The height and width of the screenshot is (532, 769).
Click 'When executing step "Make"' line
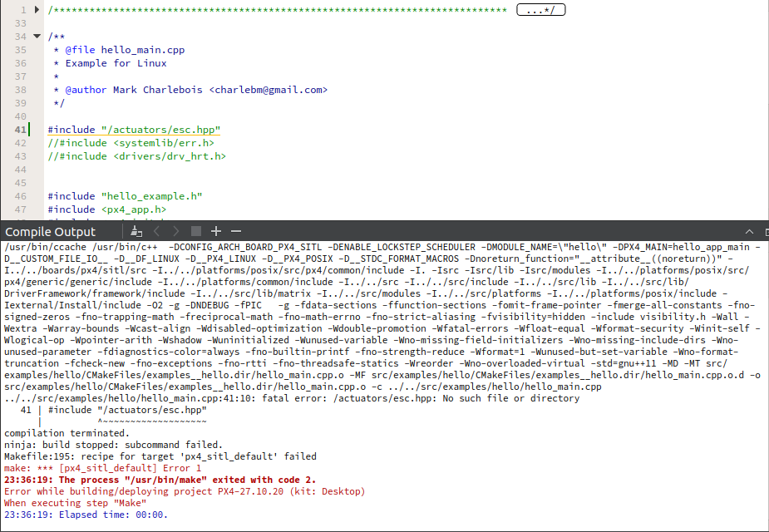pyautogui.click(x=75, y=503)
